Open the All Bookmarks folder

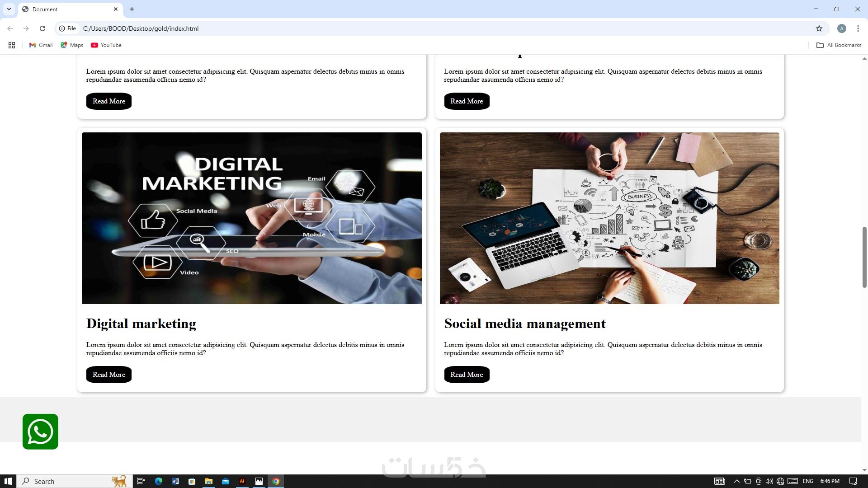pos(839,45)
